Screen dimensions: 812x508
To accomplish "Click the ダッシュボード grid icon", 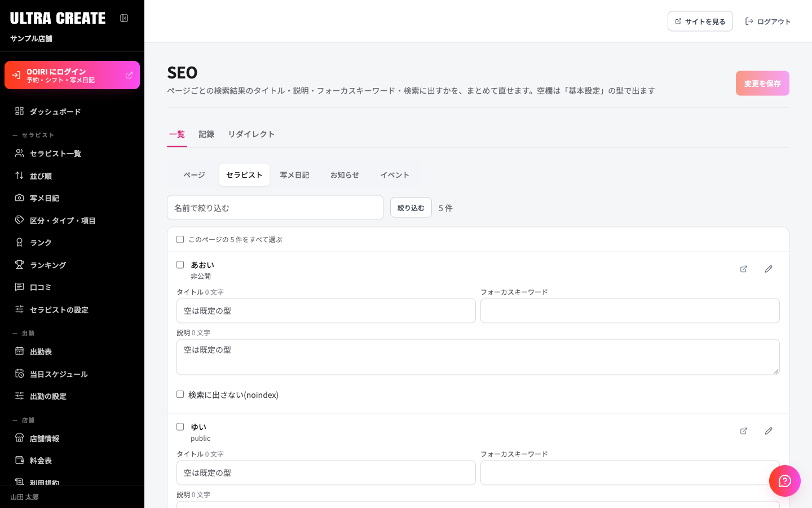I will coord(19,111).
